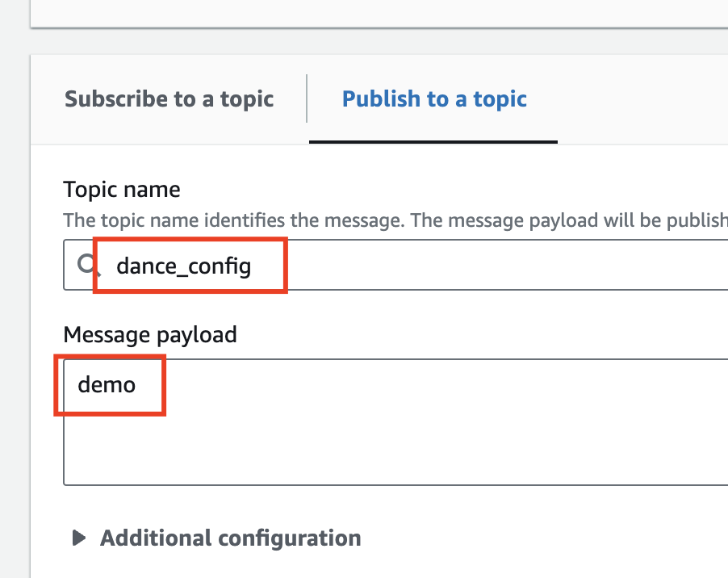This screenshot has height=578, width=728.
Task: Switch to the Subscribe to a topic tab
Action: [x=169, y=98]
